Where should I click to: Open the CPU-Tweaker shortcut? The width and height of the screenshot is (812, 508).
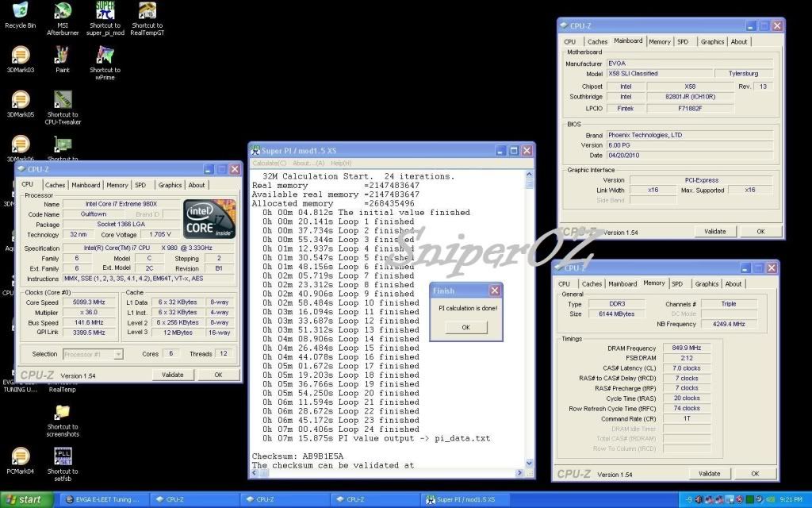tap(63, 101)
